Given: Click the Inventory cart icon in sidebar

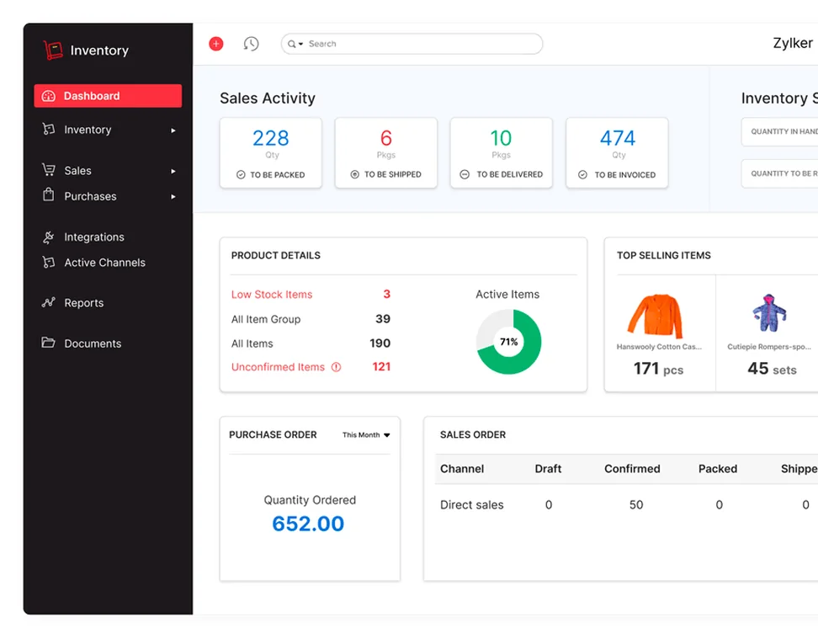Looking at the screenshot, I should point(49,129).
